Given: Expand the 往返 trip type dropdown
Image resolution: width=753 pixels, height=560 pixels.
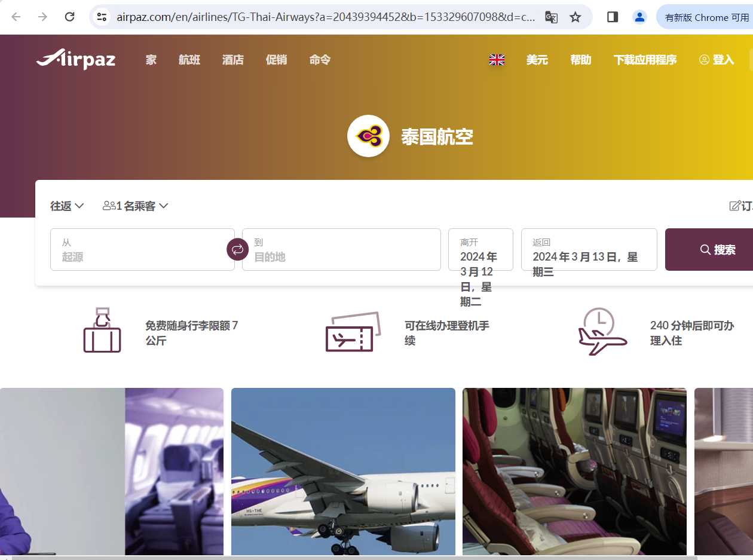Looking at the screenshot, I should 67,206.
